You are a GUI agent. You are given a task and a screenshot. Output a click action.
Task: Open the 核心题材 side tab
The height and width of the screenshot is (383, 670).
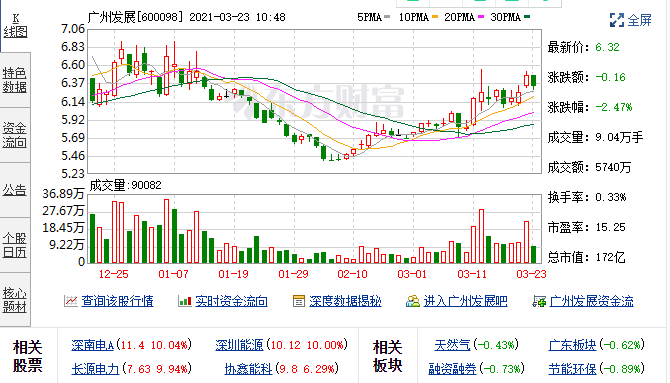tap(15, 300)
